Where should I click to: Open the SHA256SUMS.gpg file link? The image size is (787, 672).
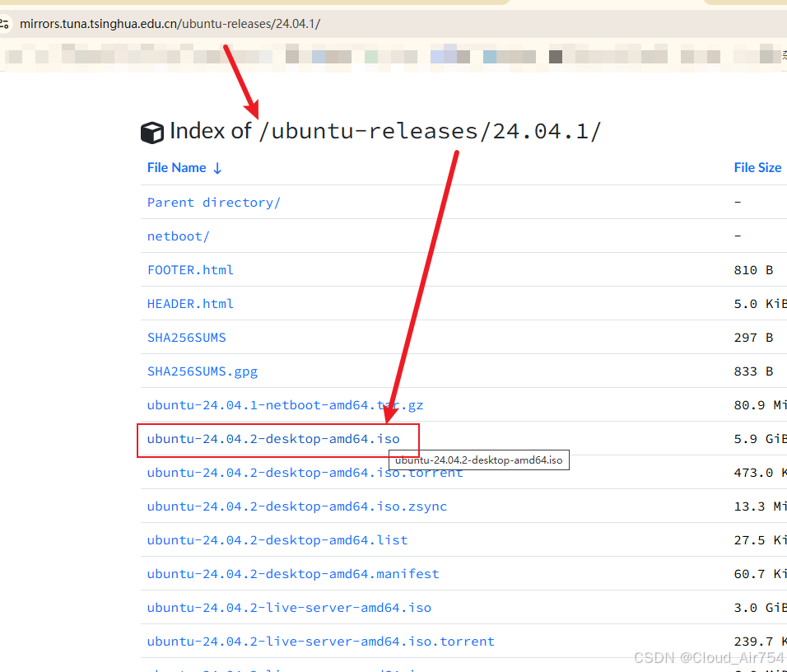pos(203,371)
